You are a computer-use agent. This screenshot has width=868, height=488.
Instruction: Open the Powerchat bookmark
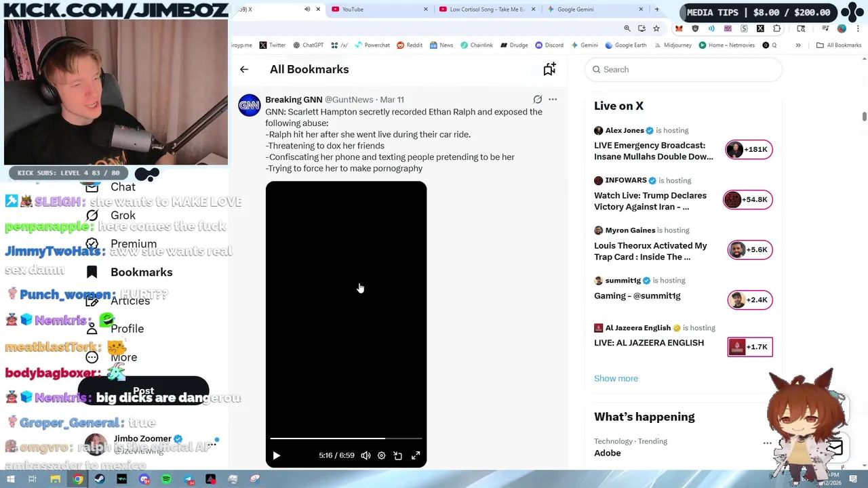pos(372,45)
